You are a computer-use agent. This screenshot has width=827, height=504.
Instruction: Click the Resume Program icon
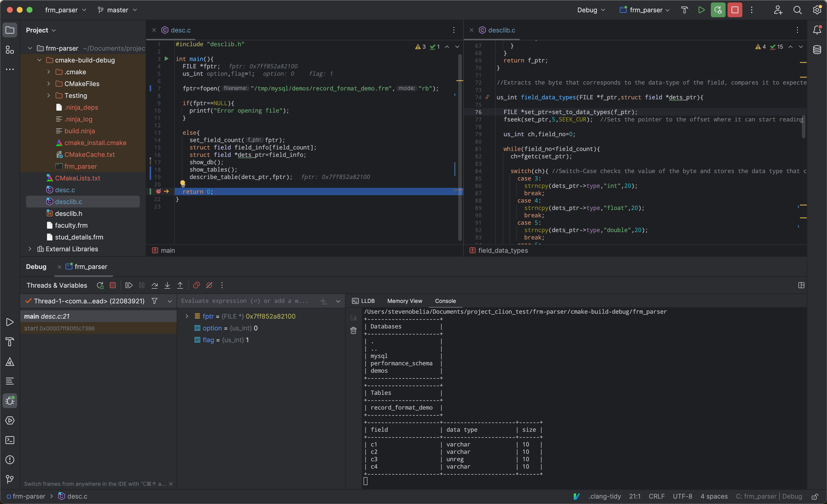click(x=128, y=285)
